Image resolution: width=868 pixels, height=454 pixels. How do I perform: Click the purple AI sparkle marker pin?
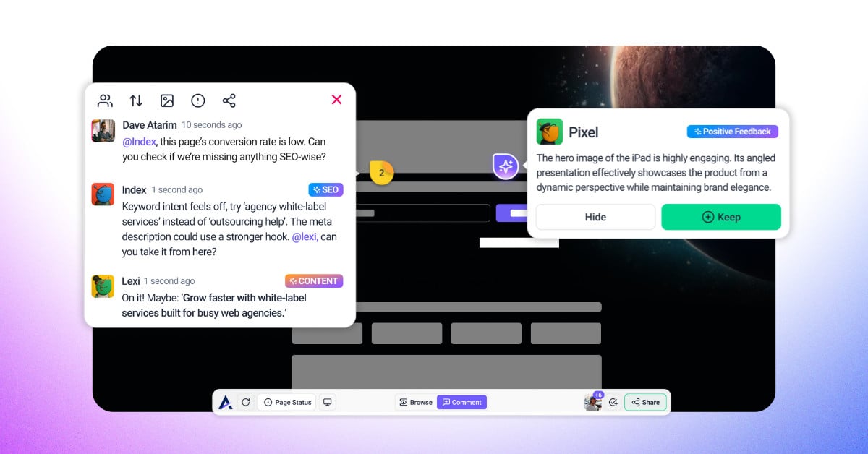click(x=506, y=166)
